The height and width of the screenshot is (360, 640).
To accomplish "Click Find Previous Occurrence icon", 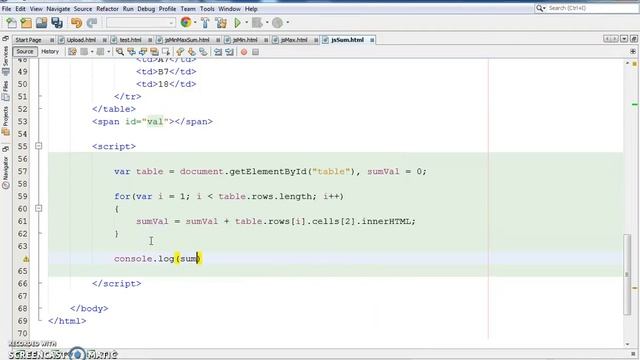I will [x=131, y=52].
